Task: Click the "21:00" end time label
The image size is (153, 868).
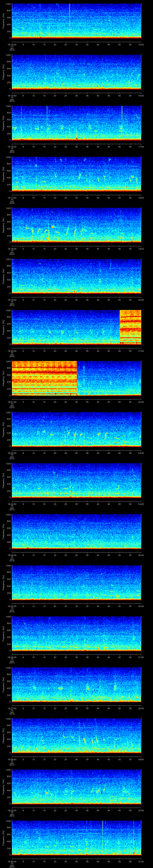Action: (141, 351)
